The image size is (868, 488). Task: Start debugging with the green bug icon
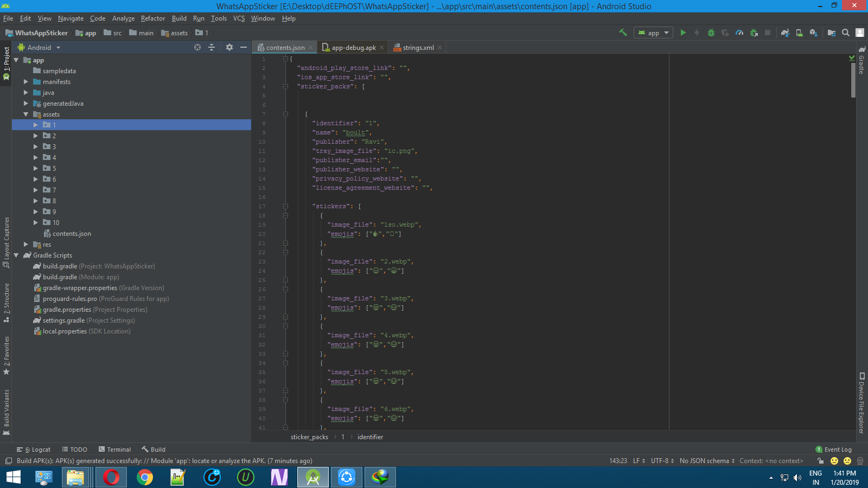711,33
